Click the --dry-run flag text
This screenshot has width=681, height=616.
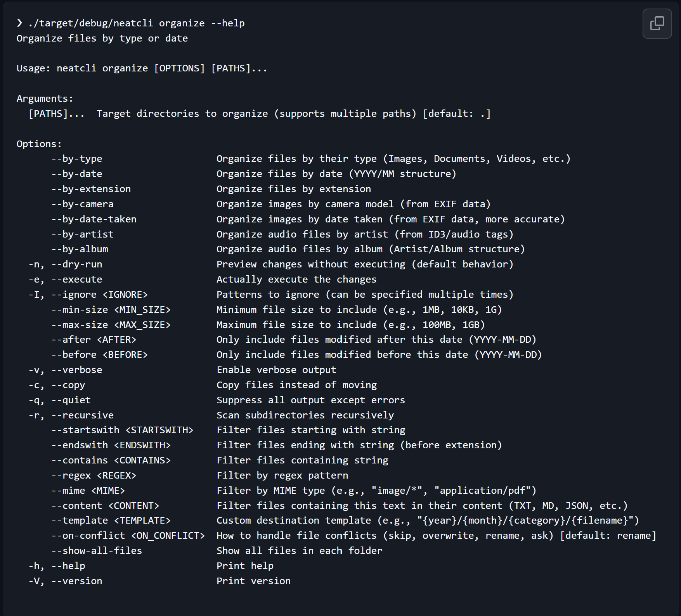point(77,264)
